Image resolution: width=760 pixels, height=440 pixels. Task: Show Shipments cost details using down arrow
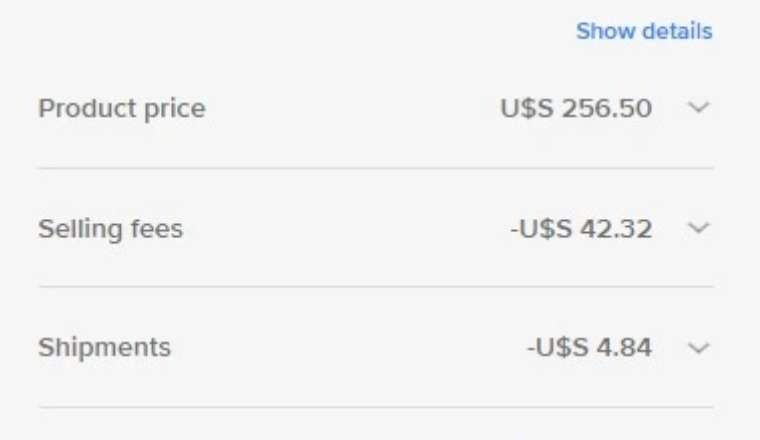point(698,347)
